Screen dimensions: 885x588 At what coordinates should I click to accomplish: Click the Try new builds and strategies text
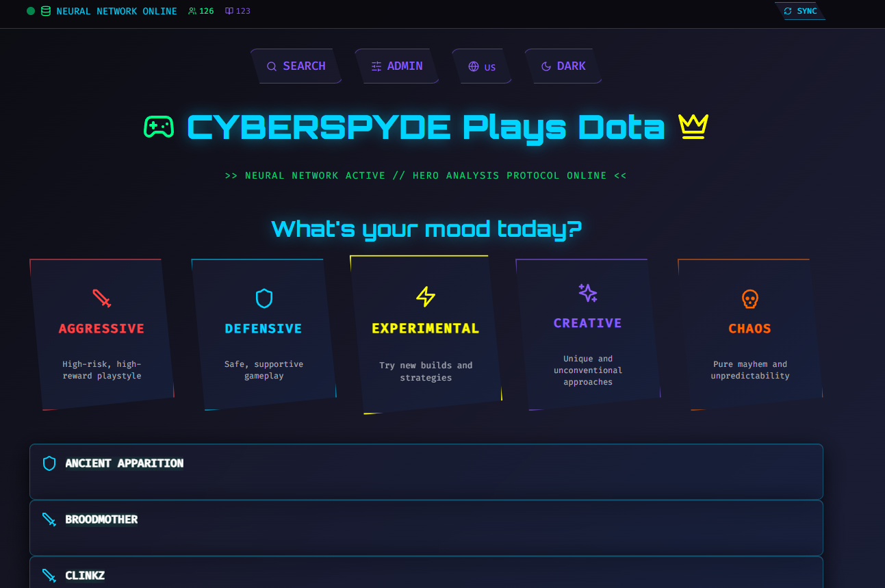(426, 371)
